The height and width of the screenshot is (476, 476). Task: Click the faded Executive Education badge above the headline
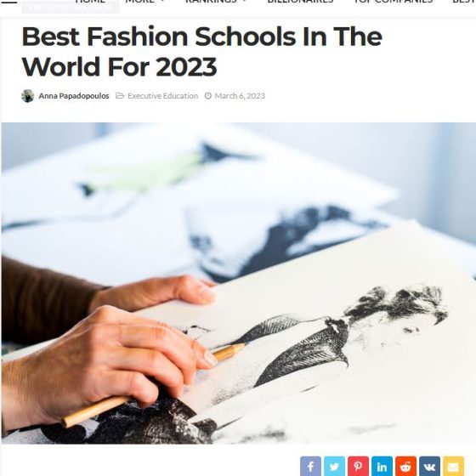70,7
